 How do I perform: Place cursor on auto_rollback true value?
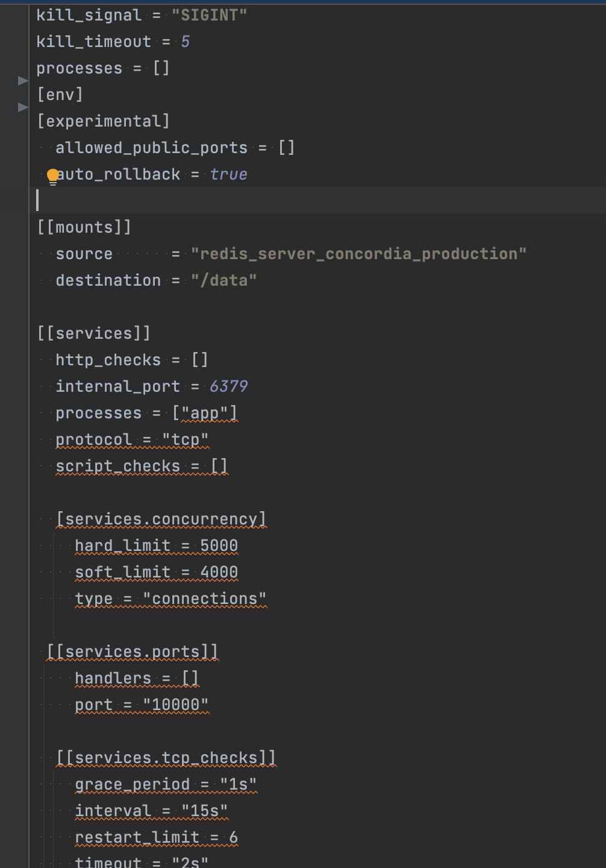coord(228,174)
